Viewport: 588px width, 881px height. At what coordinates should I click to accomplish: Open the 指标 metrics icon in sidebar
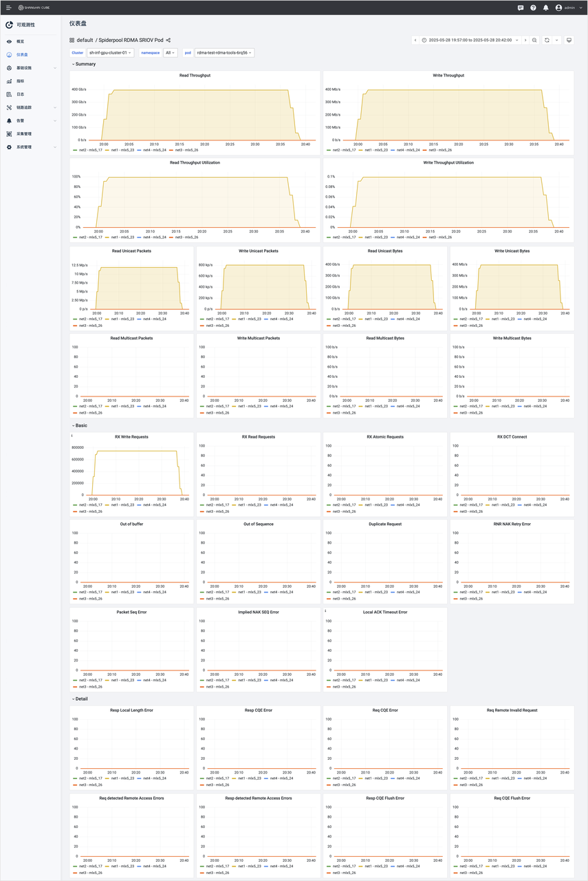coord(9,81)
